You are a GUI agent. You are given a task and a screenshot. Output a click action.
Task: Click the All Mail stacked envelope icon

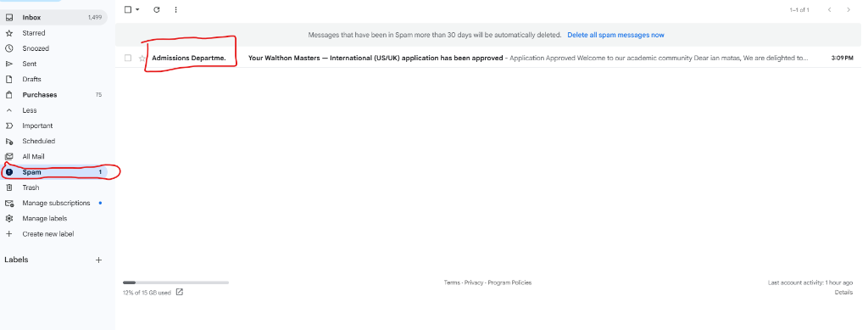(x=8, y=157)
